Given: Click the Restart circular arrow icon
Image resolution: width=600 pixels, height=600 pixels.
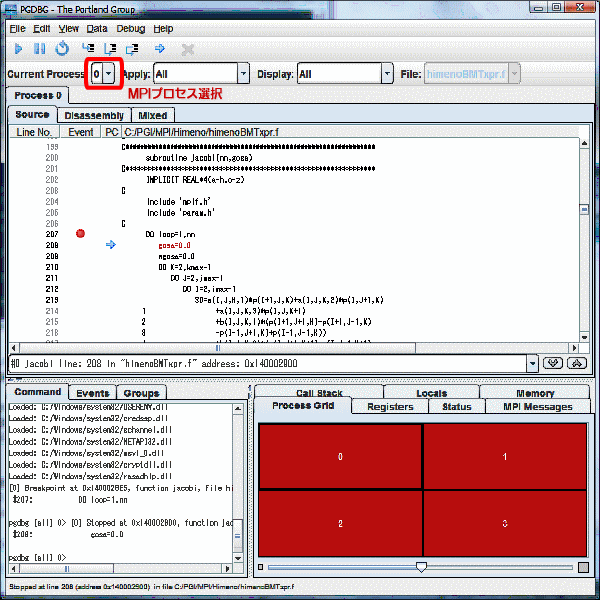Looking at the screenshot, I should (x=62, y=48).
